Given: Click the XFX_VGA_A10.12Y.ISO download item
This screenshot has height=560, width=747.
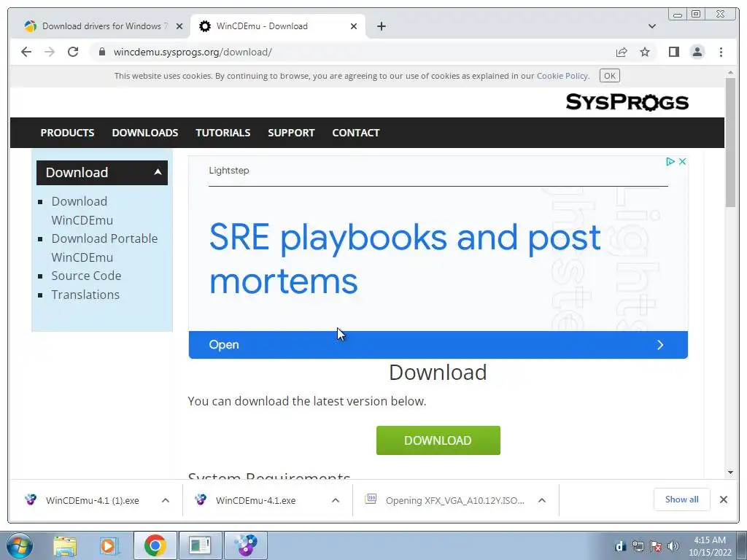Looking at the screenshot, I should 444,500.
